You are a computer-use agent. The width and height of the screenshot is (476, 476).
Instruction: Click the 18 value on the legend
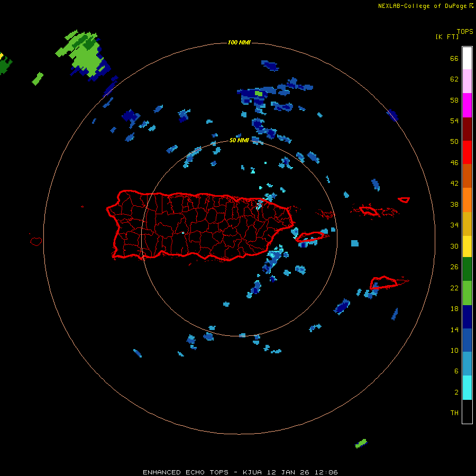(454, 309)
